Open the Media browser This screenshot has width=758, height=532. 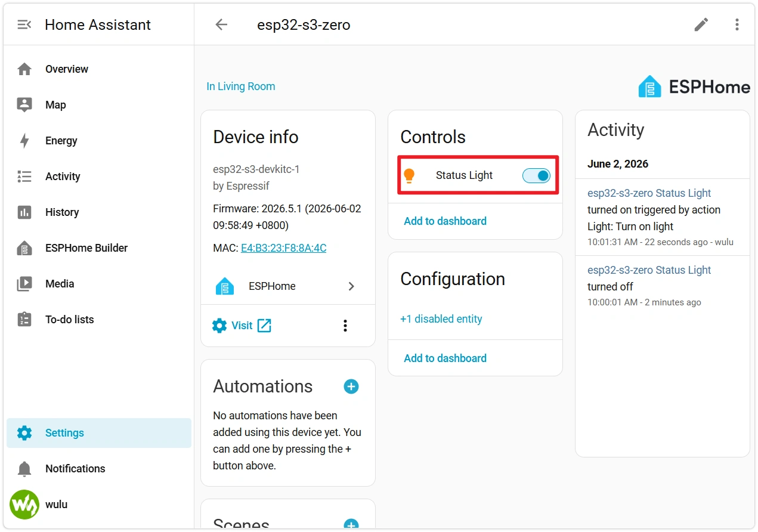[99, 284]
